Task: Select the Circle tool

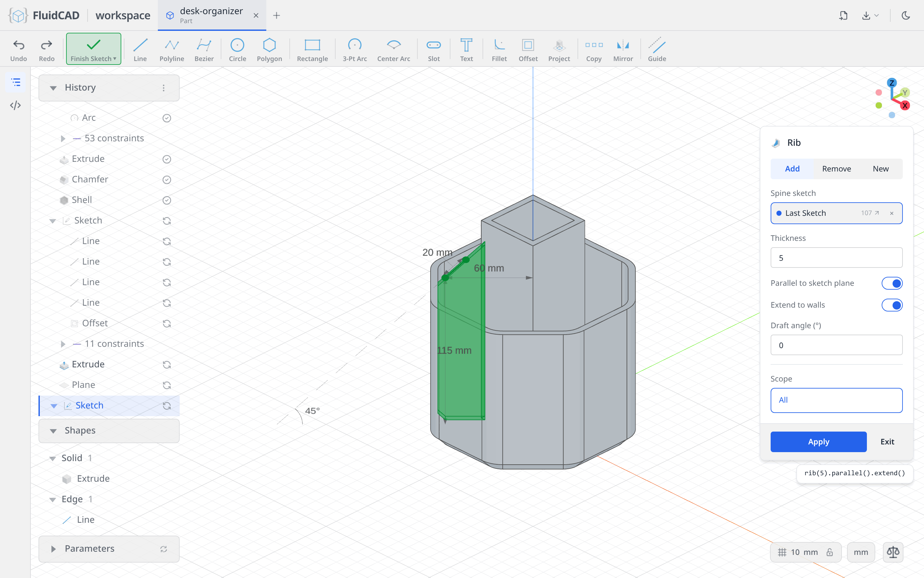Action: pos(237,49)
